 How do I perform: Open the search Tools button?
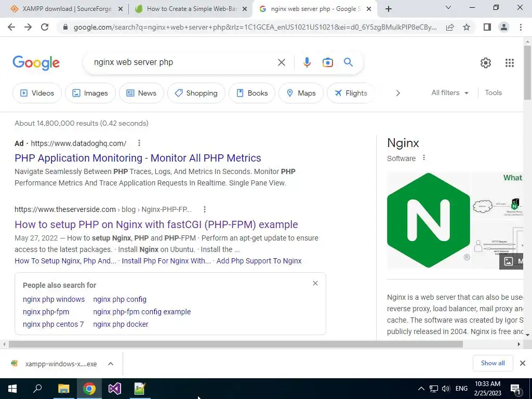point(493,92)
